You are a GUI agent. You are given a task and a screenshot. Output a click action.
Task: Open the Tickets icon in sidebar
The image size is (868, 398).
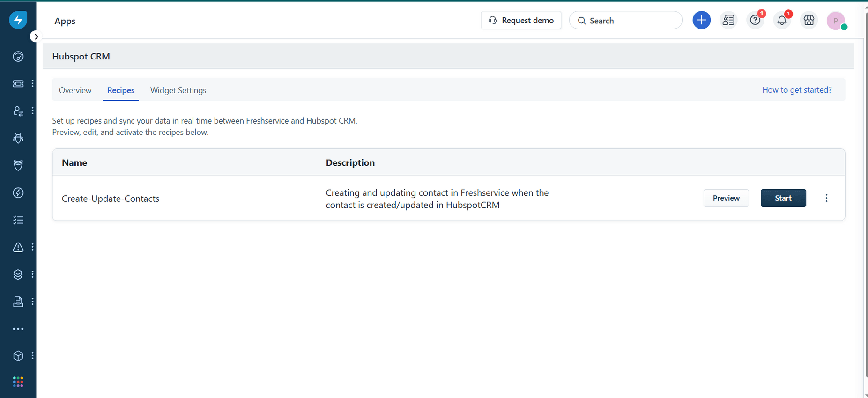[18, 83]
